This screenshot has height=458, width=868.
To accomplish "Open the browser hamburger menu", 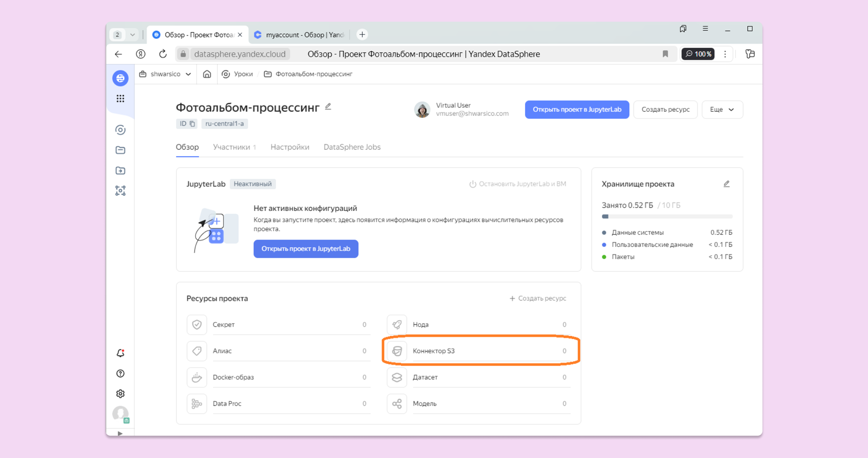I will [x=705, y=29].
